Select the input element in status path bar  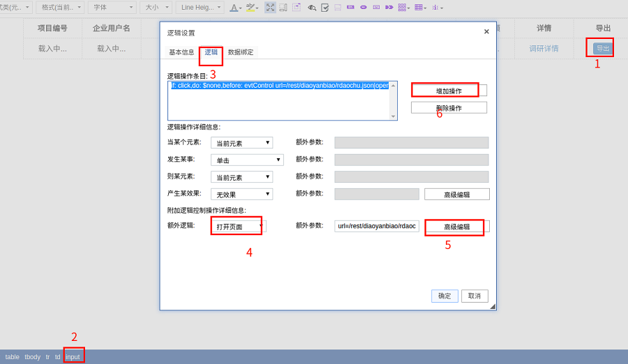point(73,356)
